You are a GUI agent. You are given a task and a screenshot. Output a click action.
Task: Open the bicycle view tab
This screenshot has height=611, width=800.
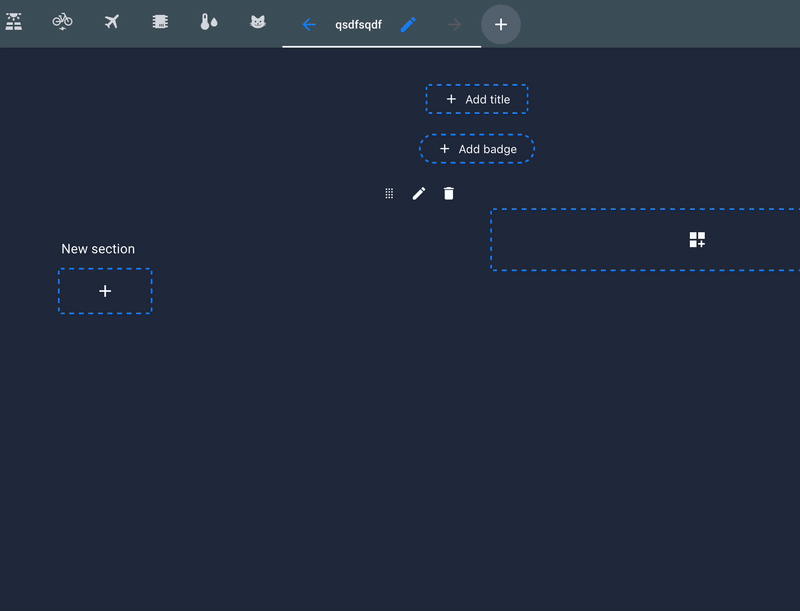click(62, 22)
